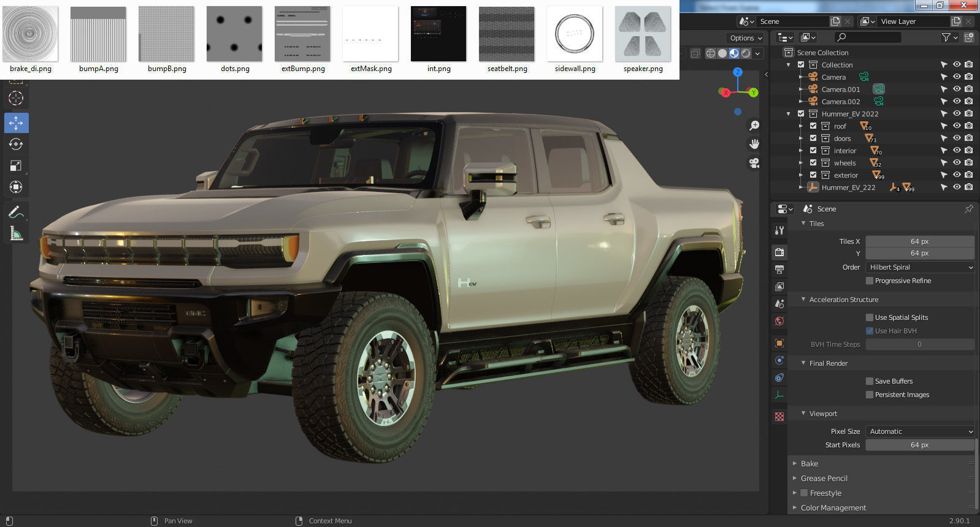The height and width of the screenshot is (527, 980).
Task: Enable Use Spatial Splits checkbox
Action: click(x=869, y=317)
